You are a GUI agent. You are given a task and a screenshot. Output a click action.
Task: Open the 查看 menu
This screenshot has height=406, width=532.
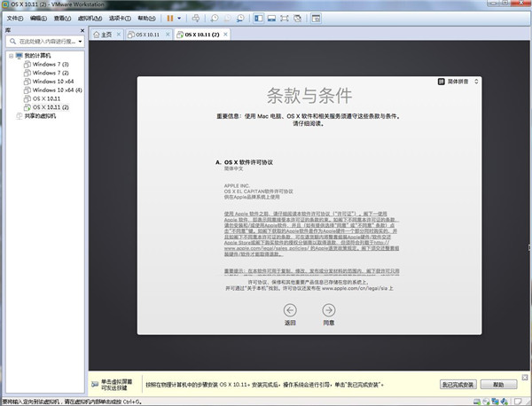point(62,19)
